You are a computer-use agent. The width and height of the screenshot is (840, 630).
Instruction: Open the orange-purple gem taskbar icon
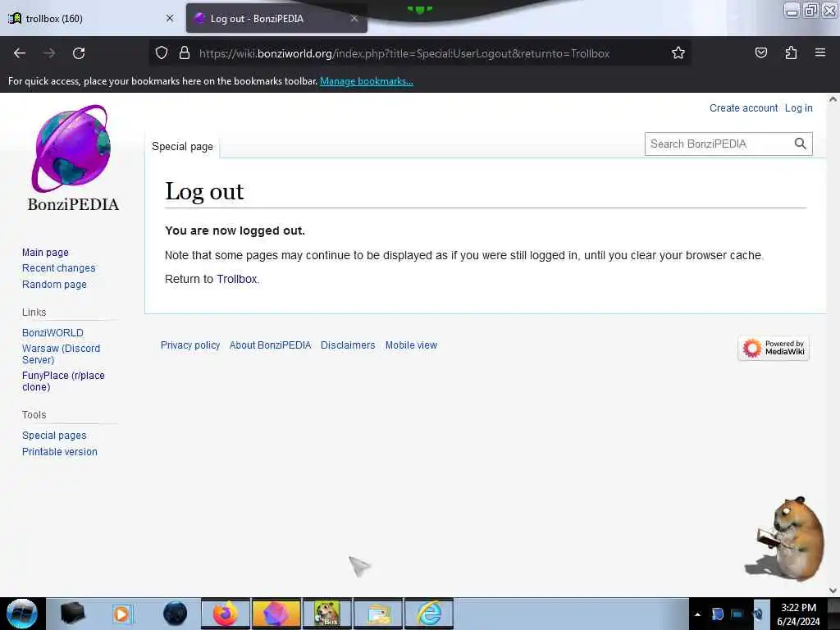point(276,614)
